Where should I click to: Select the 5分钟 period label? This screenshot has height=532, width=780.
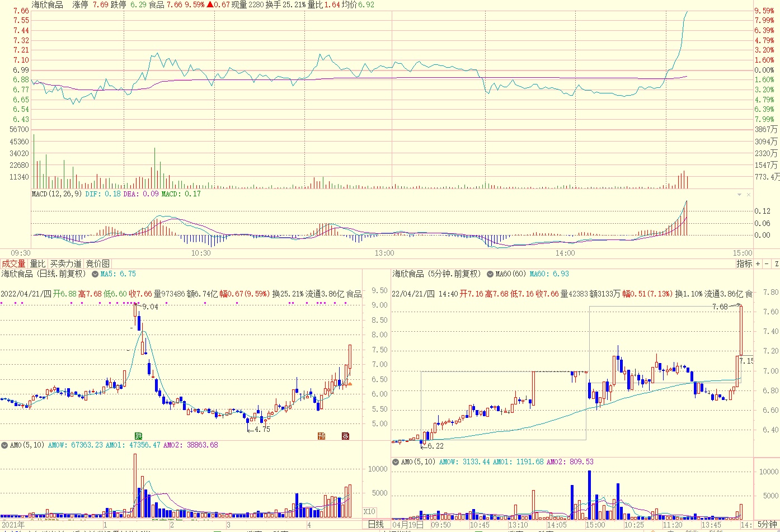pyautogui.click(x=767, y=525)
